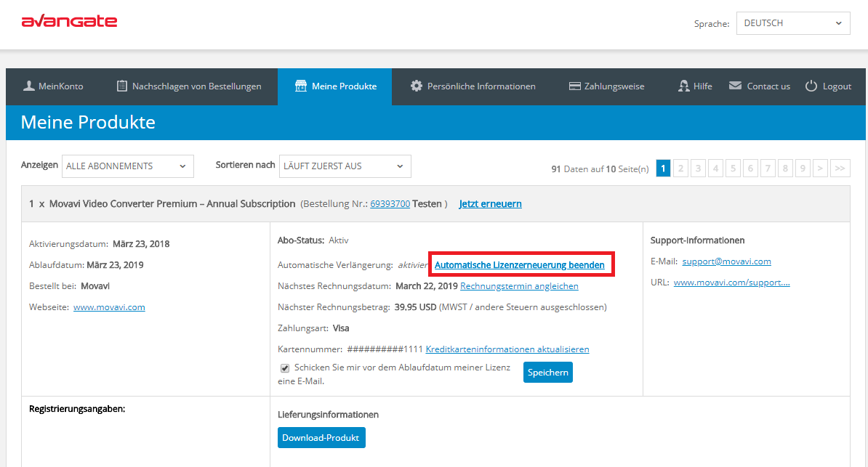Click the Ablaufdatum März 23, 2019 text
The width and height of the screenshot is (868, 467).
click(87, 265)
